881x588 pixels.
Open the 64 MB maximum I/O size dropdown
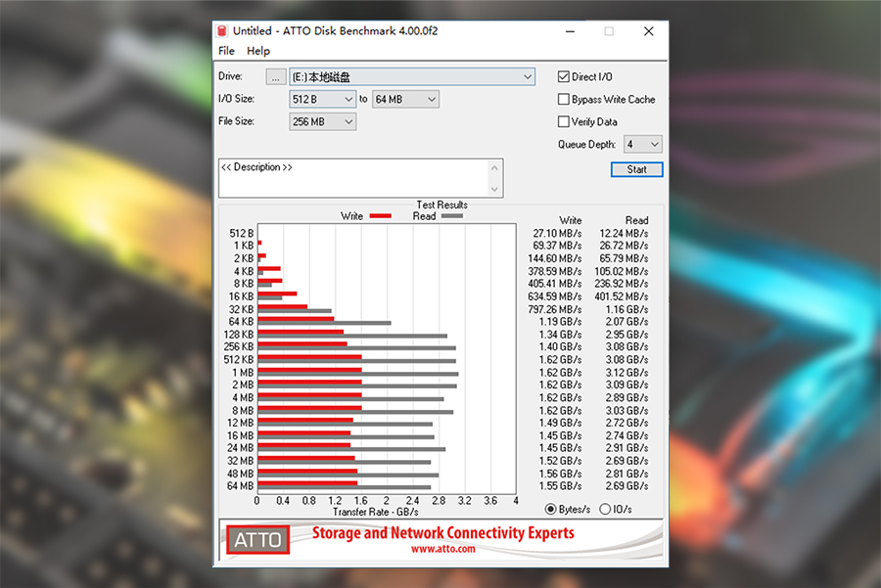coord(405,100)
